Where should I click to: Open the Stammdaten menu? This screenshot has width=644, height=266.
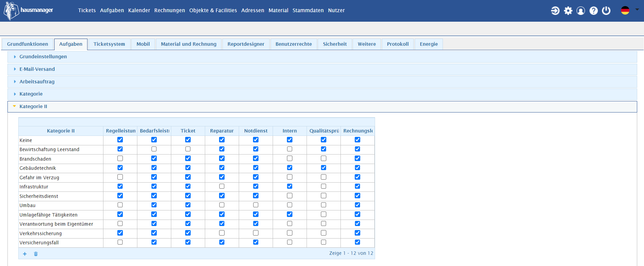(x=308, y=11)
